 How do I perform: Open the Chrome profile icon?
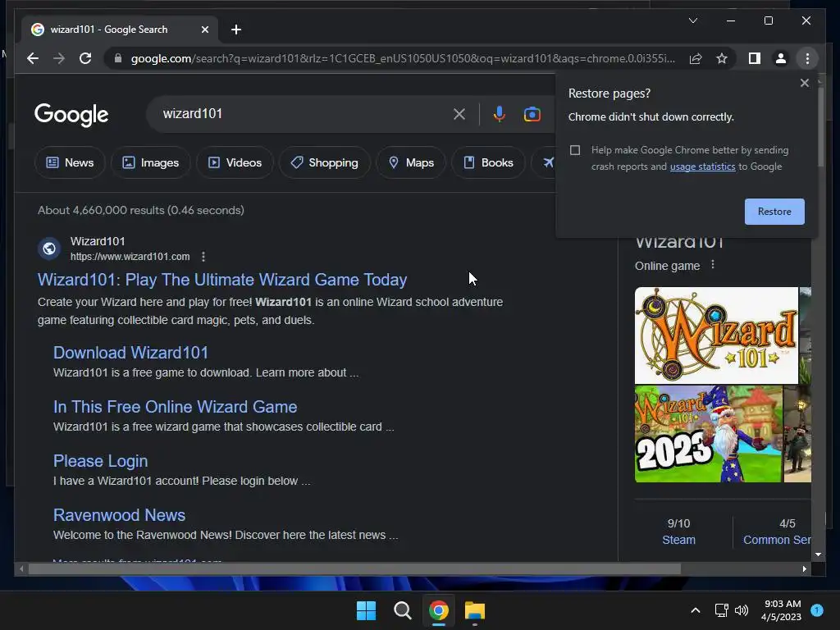pos(781,58)
